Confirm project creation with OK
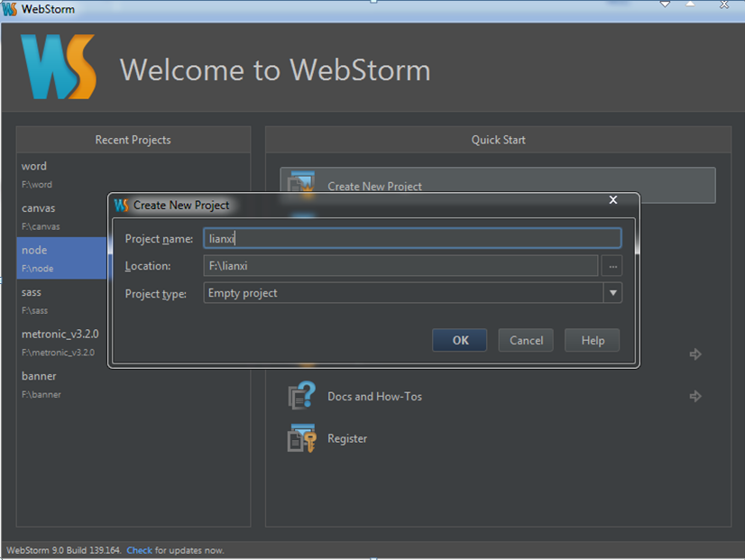 tap(460, 340)
